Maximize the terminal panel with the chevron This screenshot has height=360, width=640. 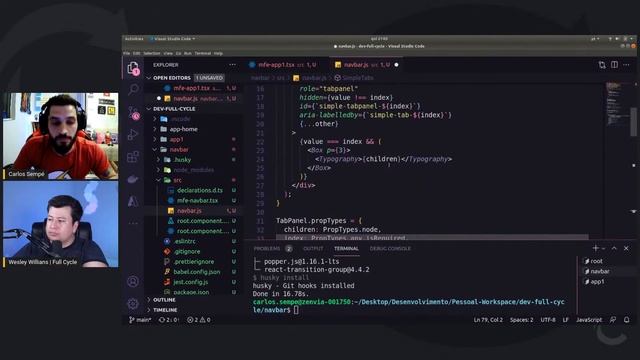click(x=614, y=248)
